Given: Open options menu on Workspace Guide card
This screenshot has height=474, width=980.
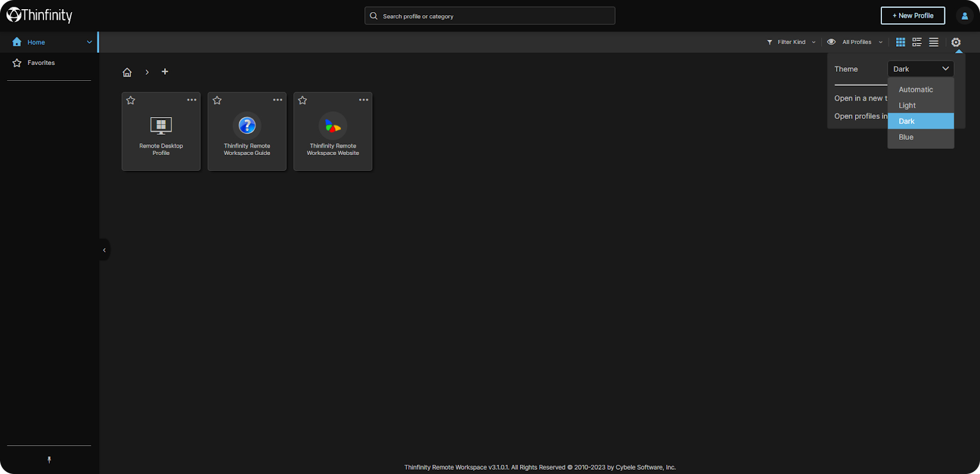Looking at the screenshot, I should point(277,100).
